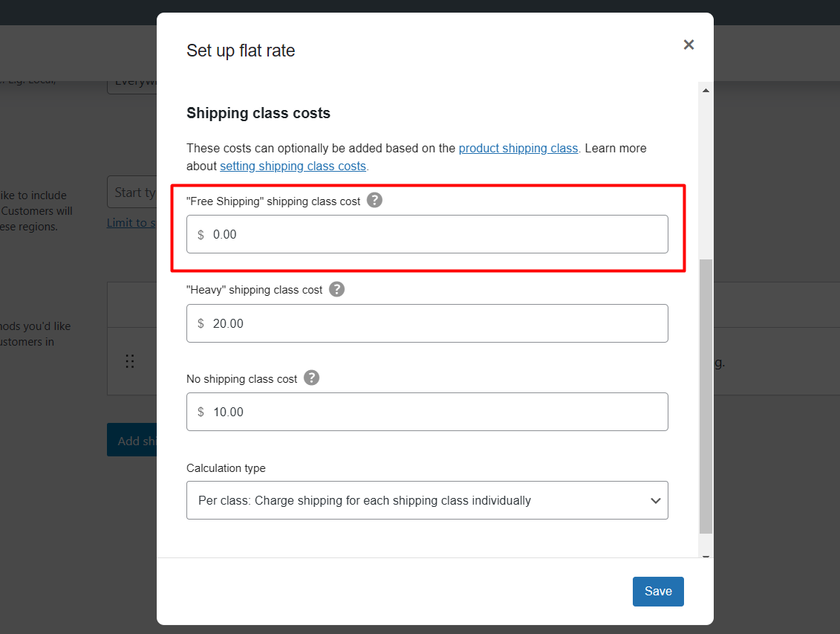Open the setting shipping class costs link

293,166
